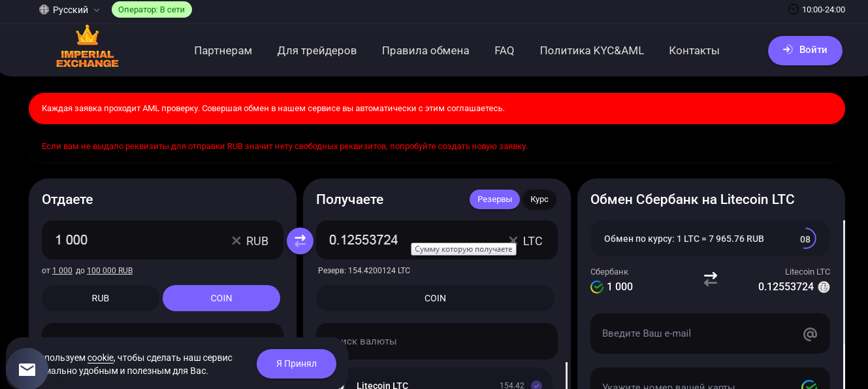Open the cookie policy link
The image size is (868, 389).
101,358
